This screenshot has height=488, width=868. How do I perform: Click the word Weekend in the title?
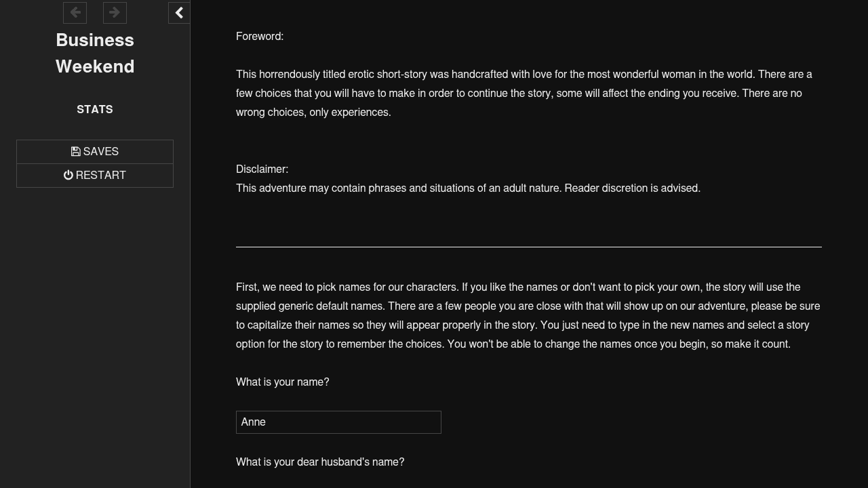(95, 66)
